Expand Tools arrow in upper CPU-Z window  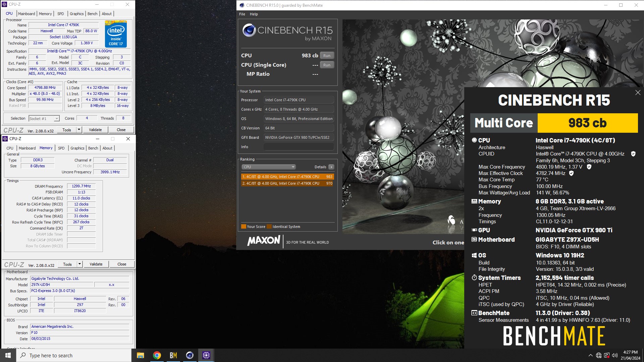[x=79, y=130]
